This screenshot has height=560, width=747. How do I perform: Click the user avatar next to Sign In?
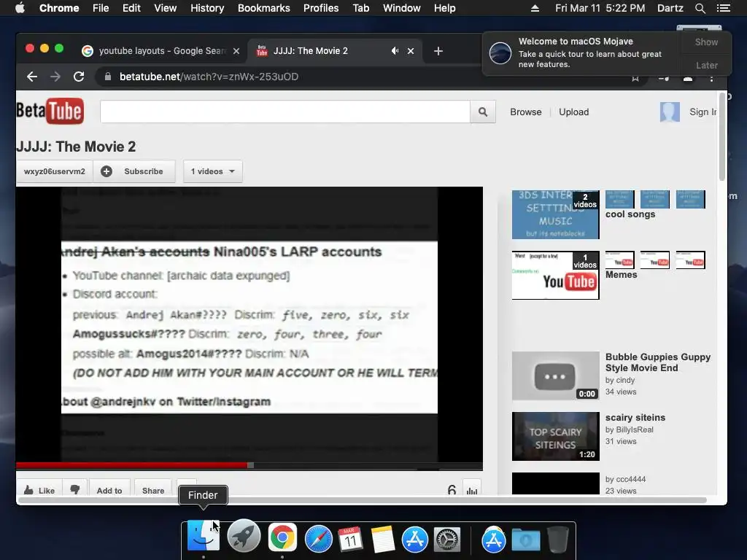click(x=670, y=112)
